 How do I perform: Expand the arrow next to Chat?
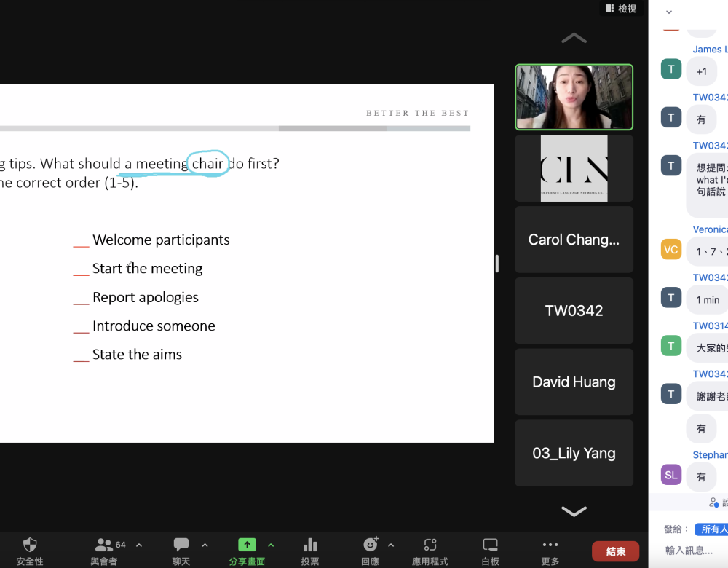pyautogui.click(x=205, y=545)
